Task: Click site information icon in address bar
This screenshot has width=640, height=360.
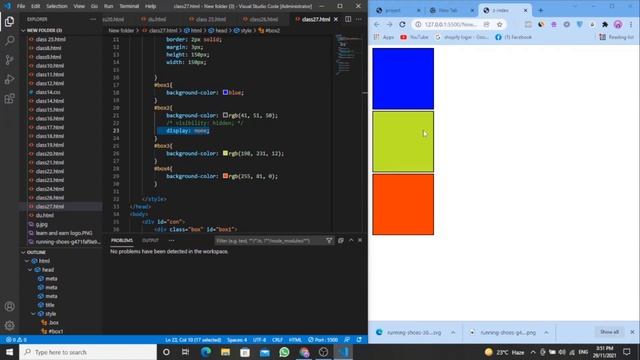Action: [418, 24]
